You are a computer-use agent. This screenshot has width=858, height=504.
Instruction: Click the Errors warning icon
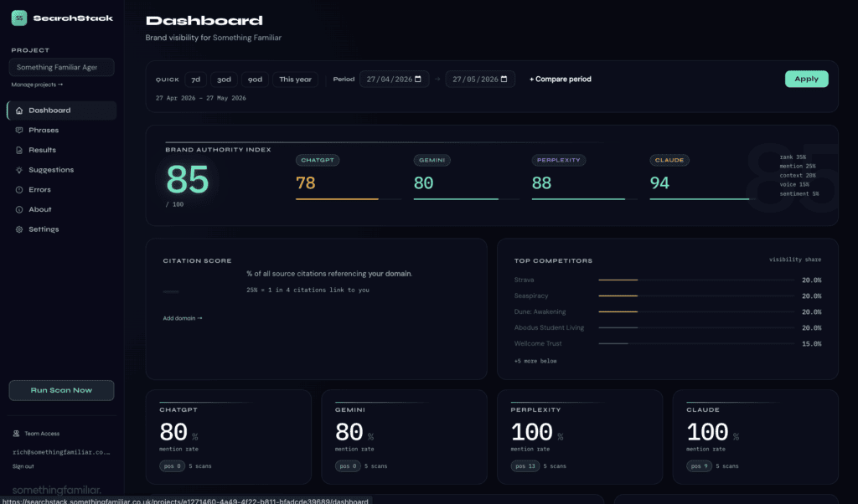coord(19,190)
